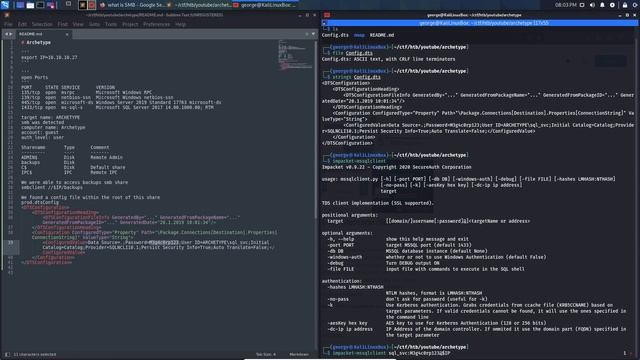
Task: Click the 'impacket-mssqlclient' command in the terminal
Action: (359, 161)
